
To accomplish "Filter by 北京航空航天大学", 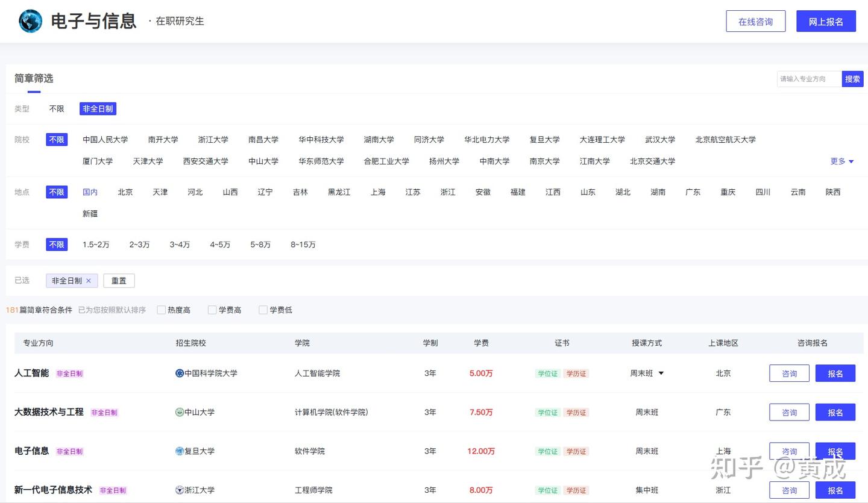I will tap(725, 140).
